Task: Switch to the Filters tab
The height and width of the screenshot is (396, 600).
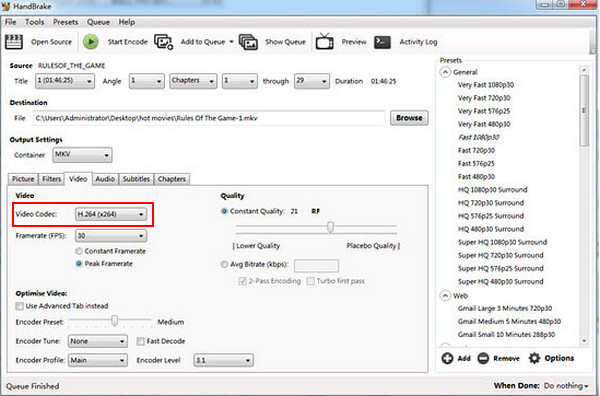Action: (x=52, y=179)
